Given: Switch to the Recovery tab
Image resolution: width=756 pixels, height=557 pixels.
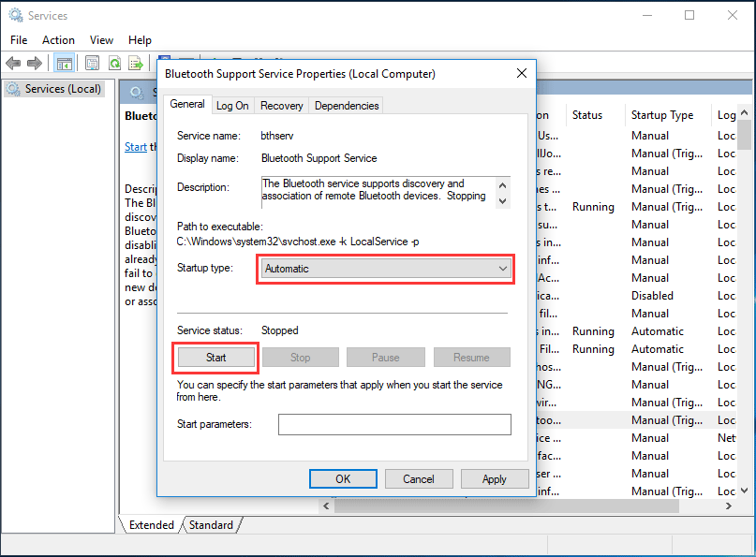Looking at the screenshot, I should pos(282,106).
